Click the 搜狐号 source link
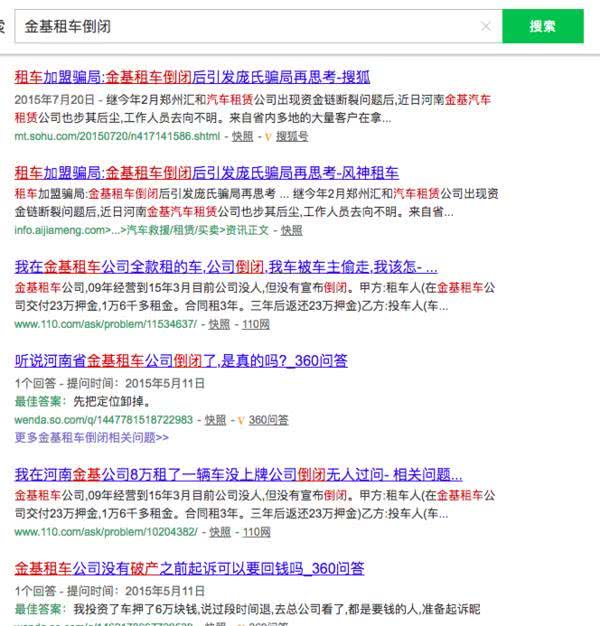Image resolution: width=600 pixels, height=626 pixels. tap(292, 137)
